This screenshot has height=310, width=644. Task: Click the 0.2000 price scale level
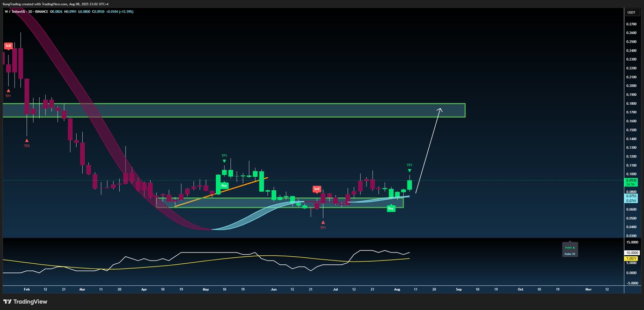[x=631, y=86]
